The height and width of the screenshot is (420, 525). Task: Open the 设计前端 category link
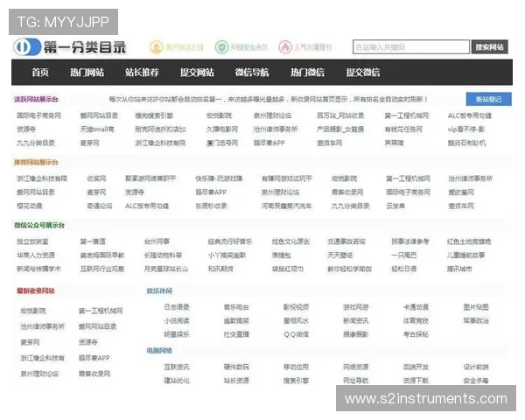476,367
